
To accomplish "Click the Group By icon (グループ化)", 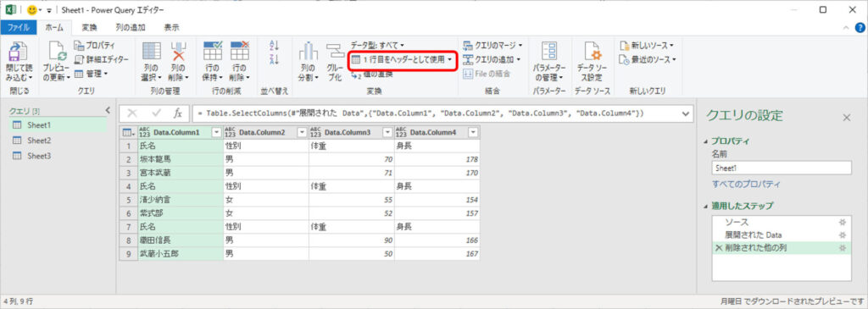I will pos(335,52).
